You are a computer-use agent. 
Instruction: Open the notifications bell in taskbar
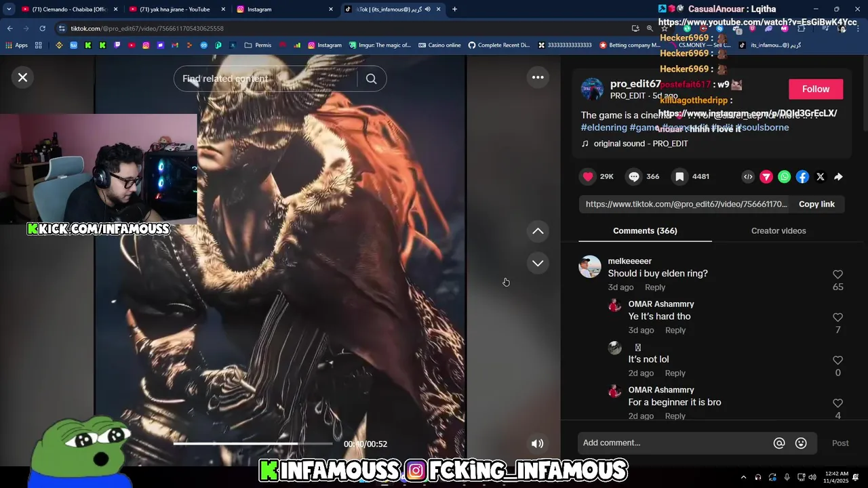point(856,477)
